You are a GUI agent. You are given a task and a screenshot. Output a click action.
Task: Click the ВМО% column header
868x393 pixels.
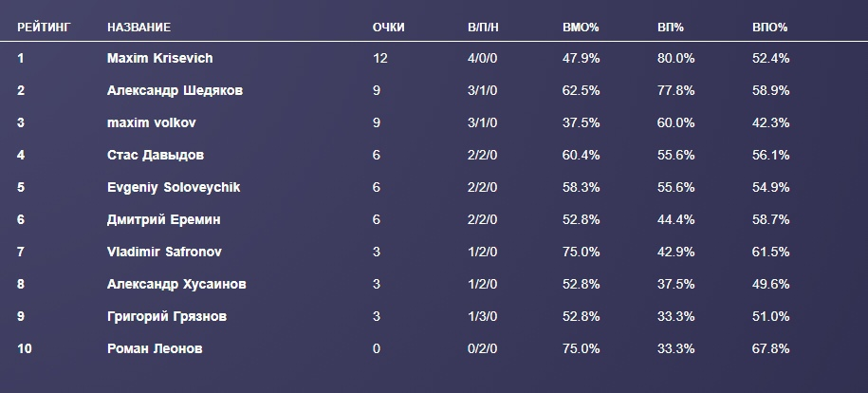tap(581, 28)
